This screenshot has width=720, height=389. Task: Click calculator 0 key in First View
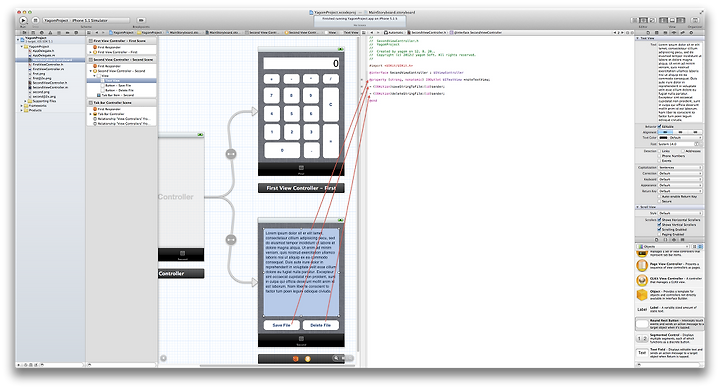[x=282, y=150]
